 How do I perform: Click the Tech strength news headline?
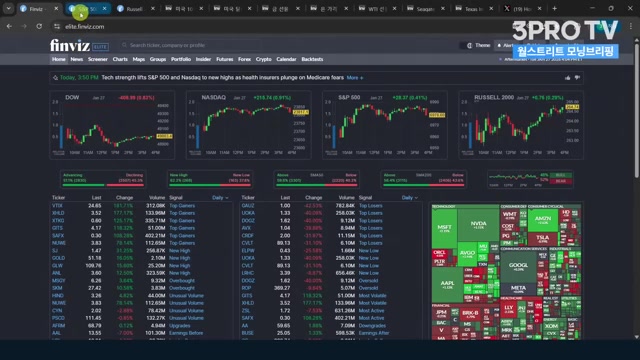222,78
